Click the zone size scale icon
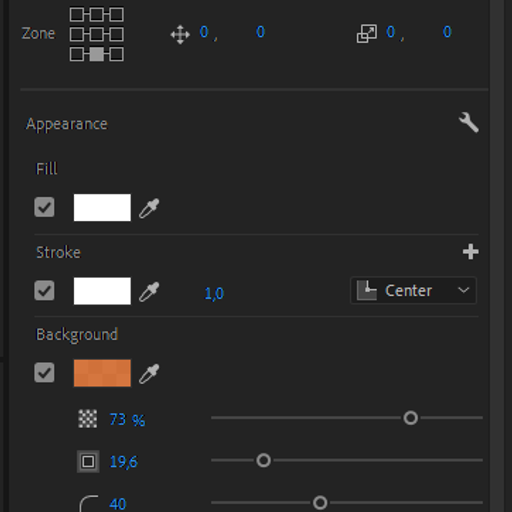 click(x=367, y=34)
